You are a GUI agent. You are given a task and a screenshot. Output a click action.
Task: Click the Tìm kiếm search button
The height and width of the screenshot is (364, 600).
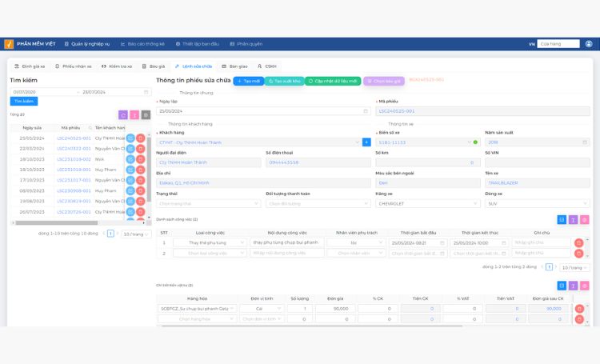(x=23, y=102)
